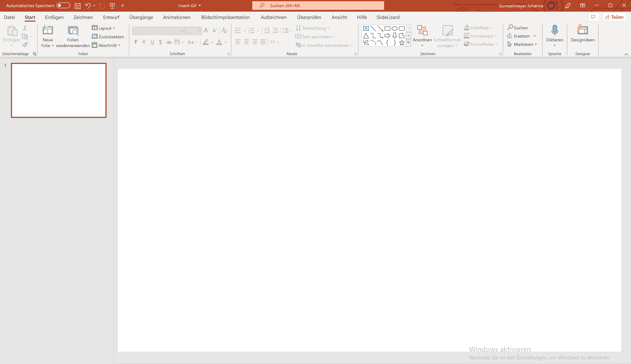Click the Suchen search field
Viewport: 631px width, 364px height.
click(318, 6)
